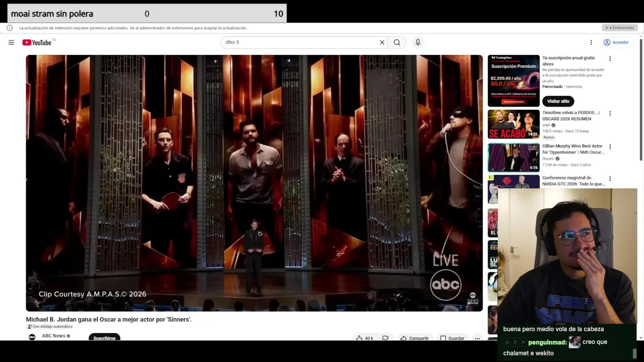Viewport: 644px width, 362px height.
Task: Click the info icon in the extension notice bar
Action: (10, 28)
